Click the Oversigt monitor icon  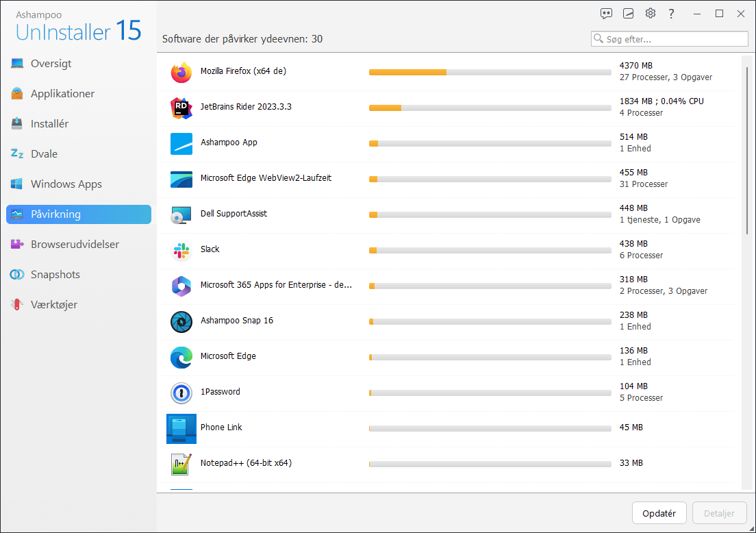coord(17,63)
